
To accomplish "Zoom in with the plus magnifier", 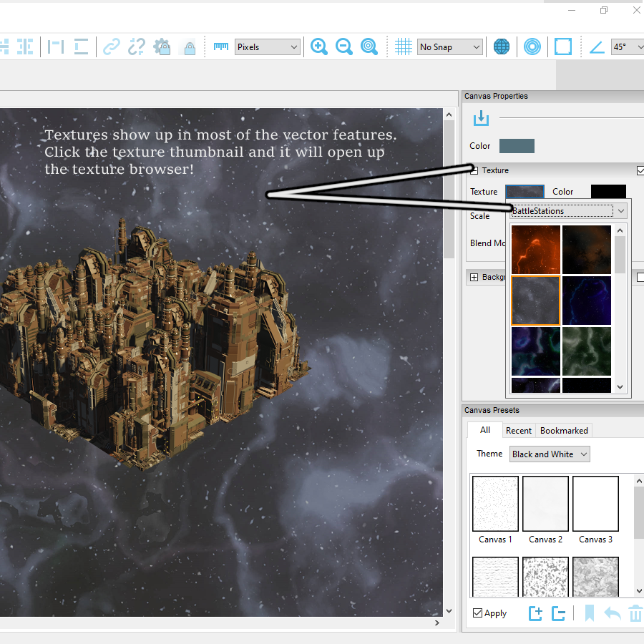I will (318, 47).
